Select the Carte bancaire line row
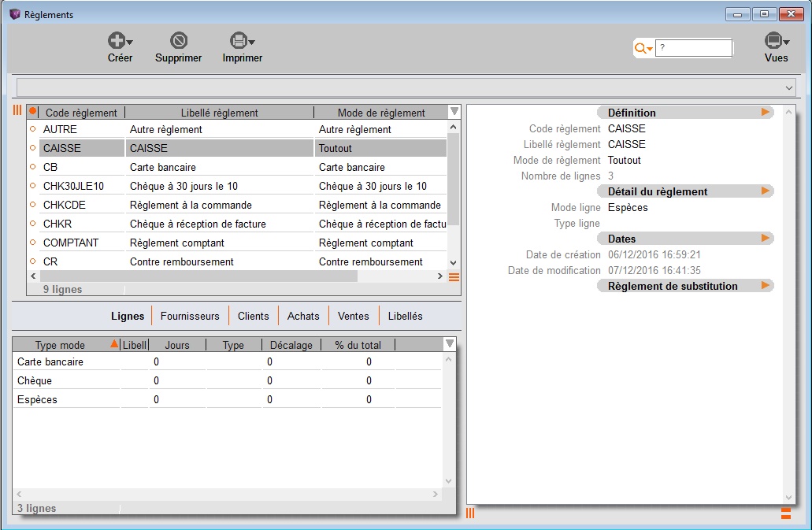Viewport: 812px width, 530px height. point(227,361)
